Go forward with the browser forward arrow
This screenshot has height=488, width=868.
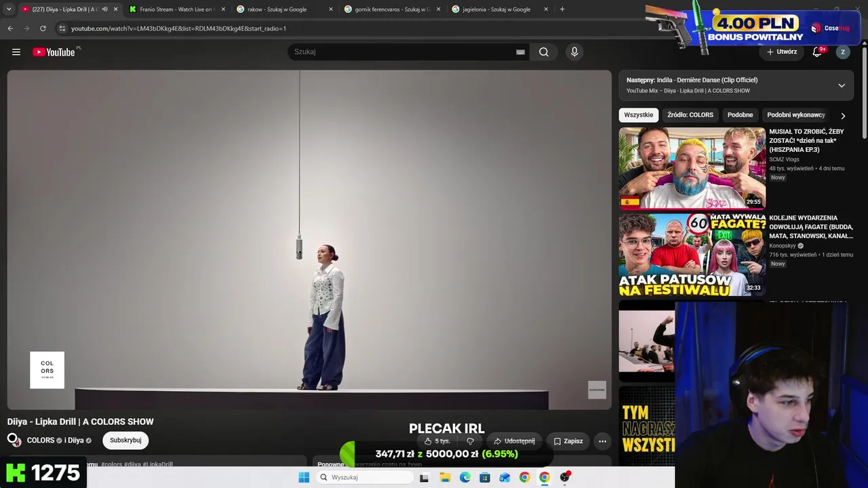[x=26, y=28]
